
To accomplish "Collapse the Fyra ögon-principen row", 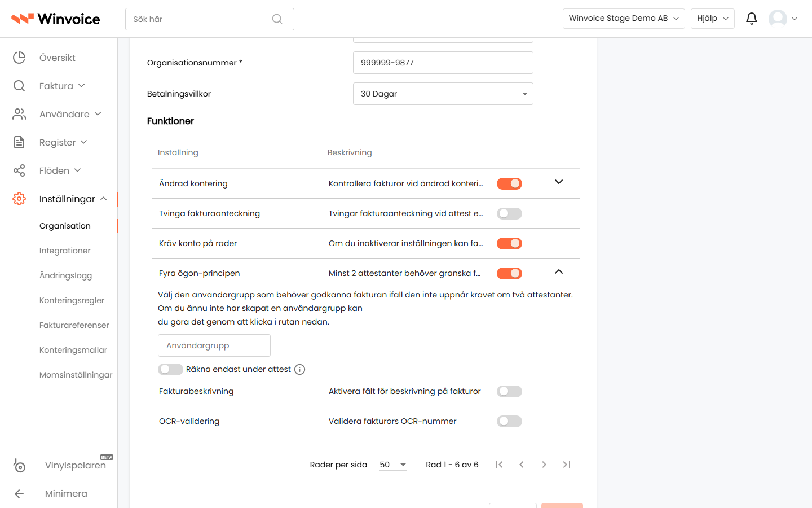I will (x=559, y=271).
